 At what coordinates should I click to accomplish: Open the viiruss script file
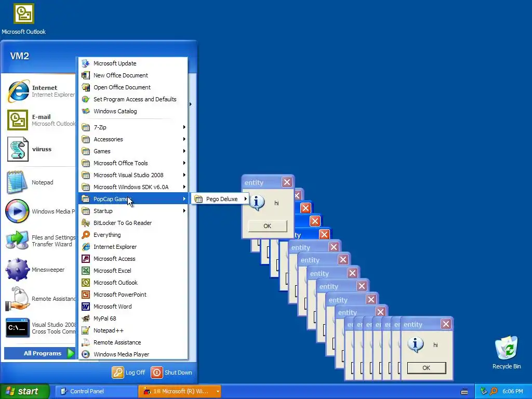point(40,149)
